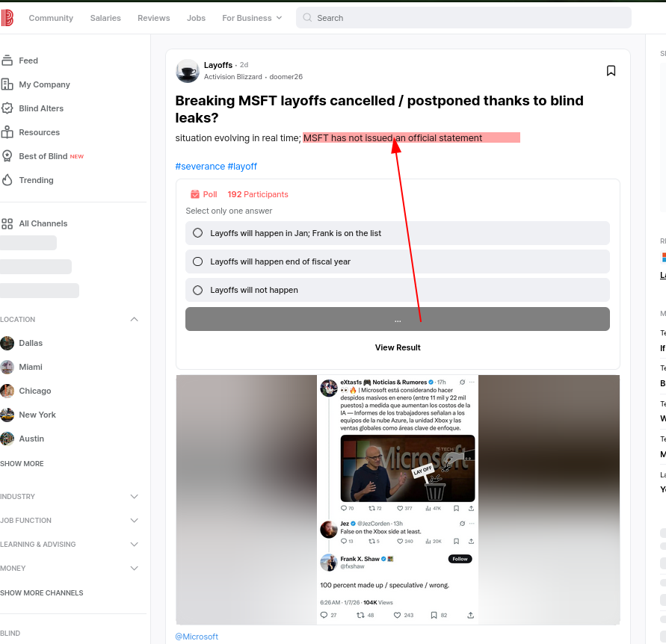Viewport: 666px width, 644px height.
Task: Click the Search input field
Action: click(x=463, y=18)
